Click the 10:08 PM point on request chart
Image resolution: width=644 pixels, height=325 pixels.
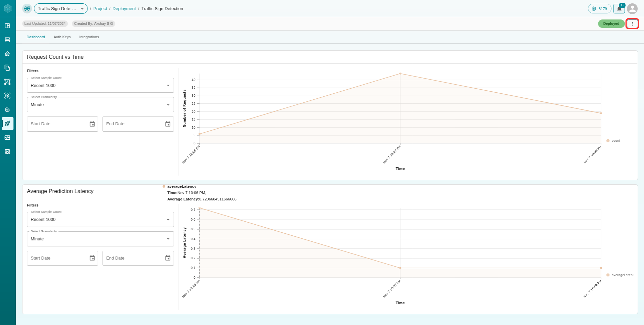601,113
